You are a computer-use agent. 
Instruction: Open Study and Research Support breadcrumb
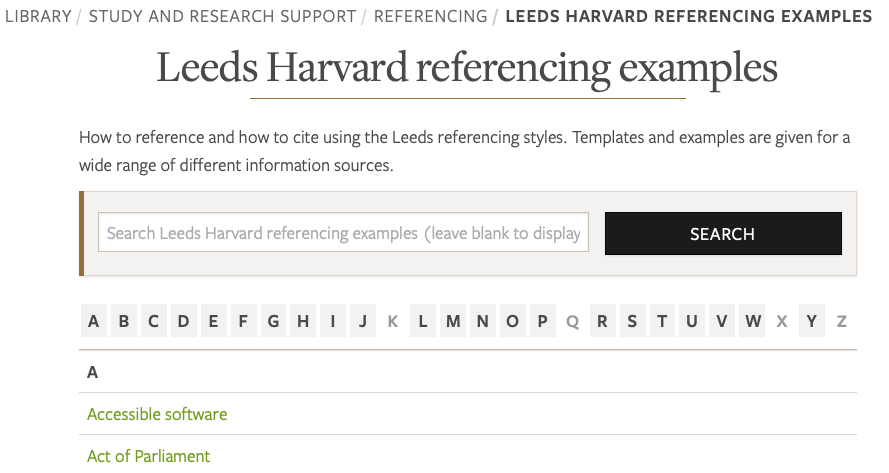click(x=222, y=16)
